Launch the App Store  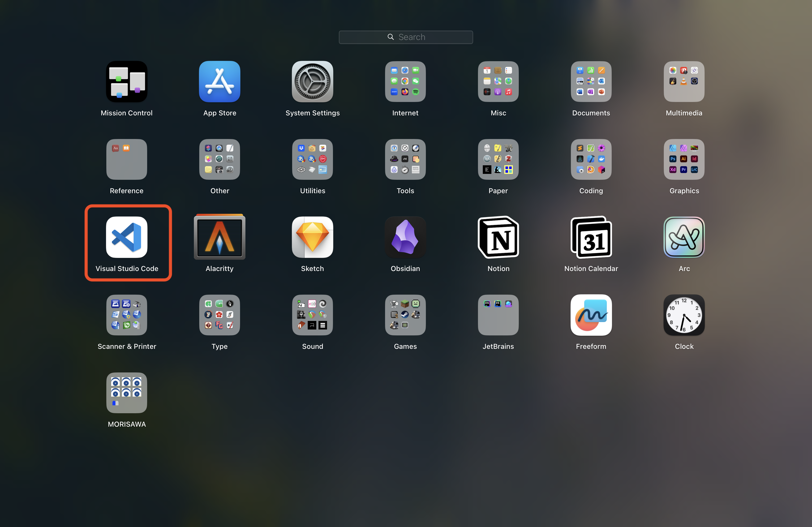tap(220, 82)
